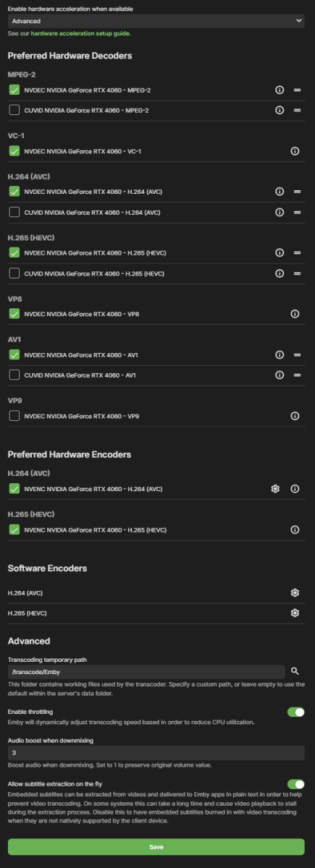Select software encoder row H.265 (HEVC)
This screenshot has height=868, width=315.
click(x=156, y=613)
